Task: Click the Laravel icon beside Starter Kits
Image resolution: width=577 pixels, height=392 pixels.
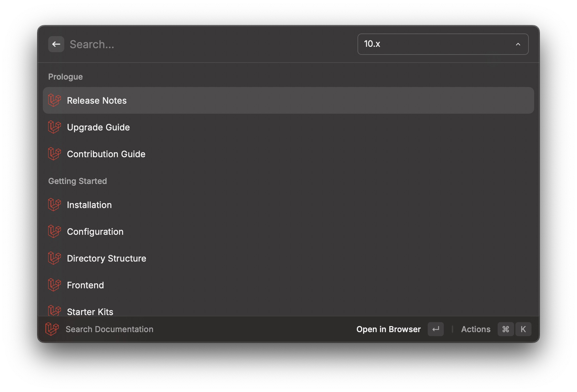Action: [54, 311]
